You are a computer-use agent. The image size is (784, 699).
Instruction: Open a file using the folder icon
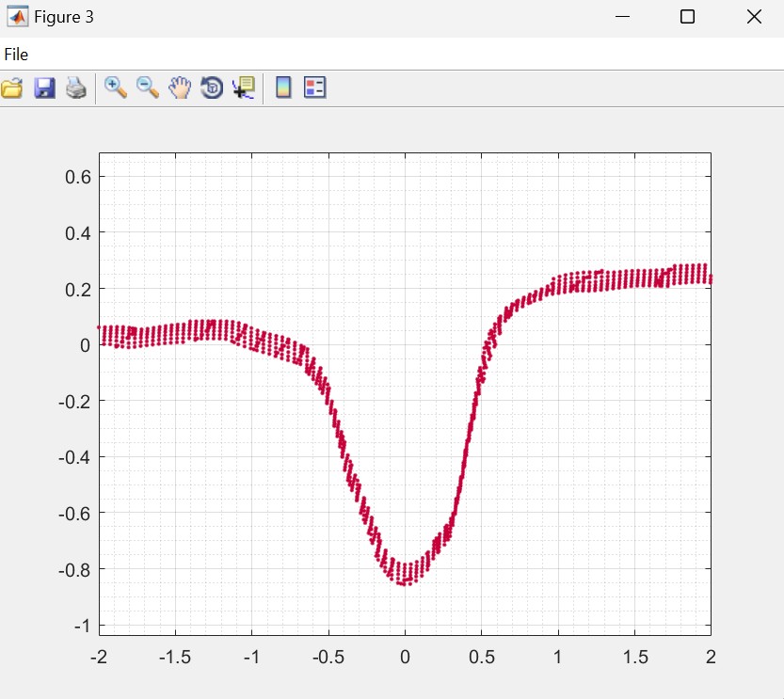tap(12, 88)
